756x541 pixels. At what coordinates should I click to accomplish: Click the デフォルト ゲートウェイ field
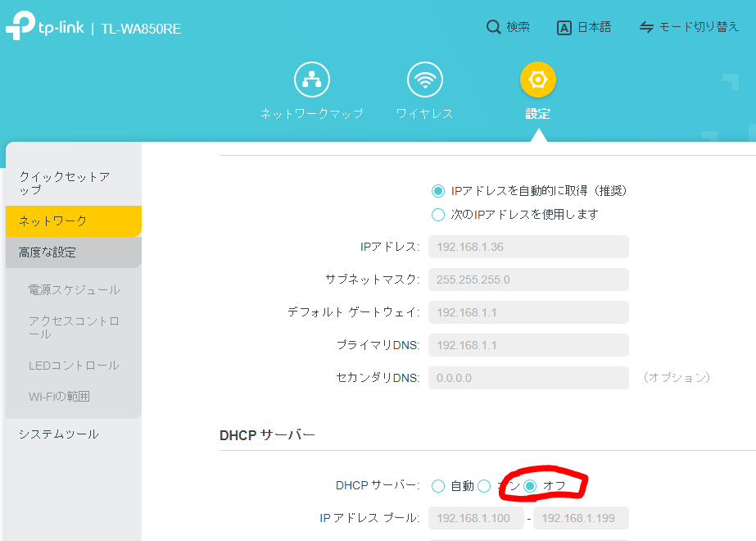coord(528,313)
